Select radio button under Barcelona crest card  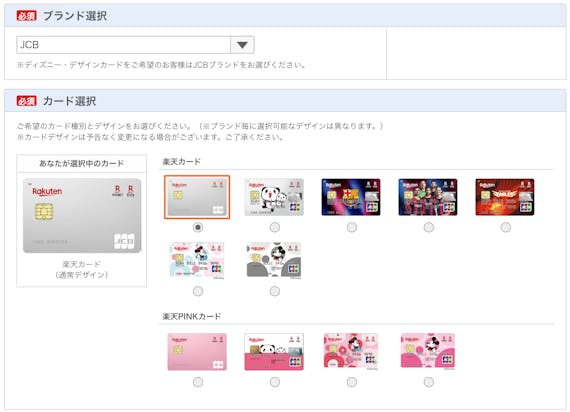click(352, 228)
